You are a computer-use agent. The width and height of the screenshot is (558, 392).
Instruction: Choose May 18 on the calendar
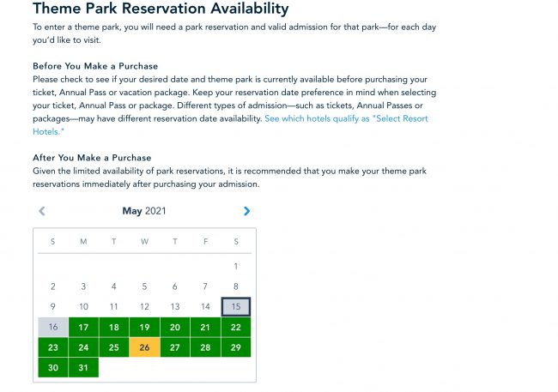coord(114,327)
